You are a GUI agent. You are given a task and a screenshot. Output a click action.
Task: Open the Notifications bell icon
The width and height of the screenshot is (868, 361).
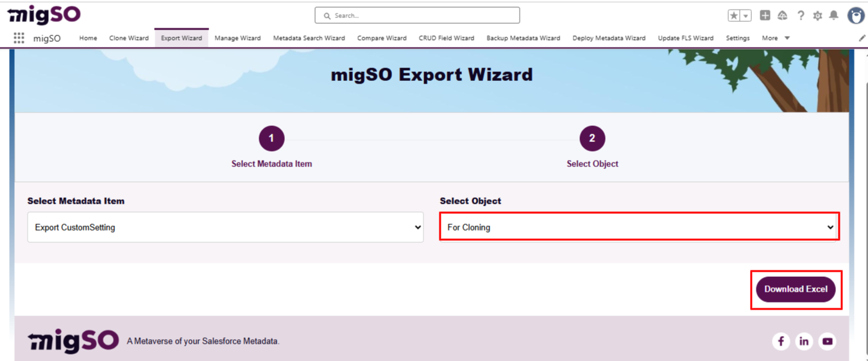pos(834,15)
